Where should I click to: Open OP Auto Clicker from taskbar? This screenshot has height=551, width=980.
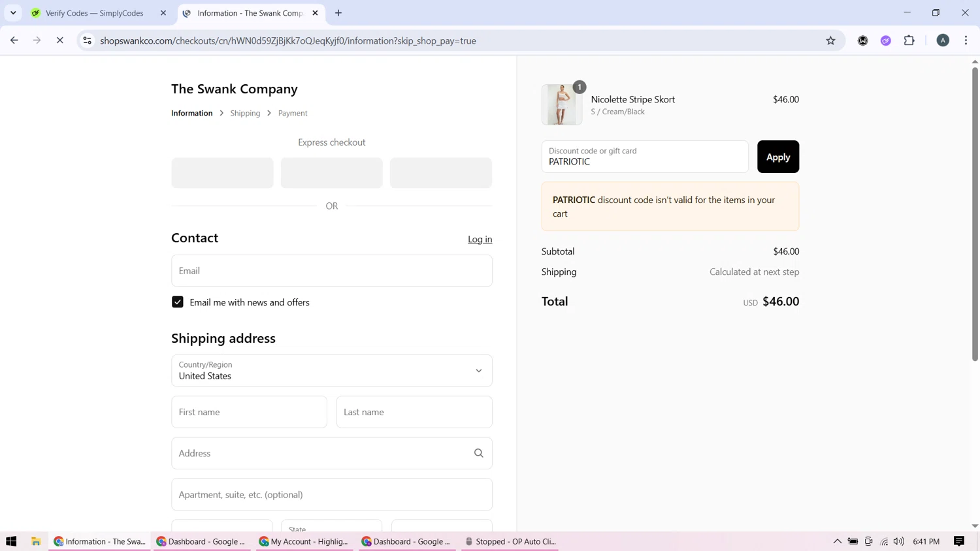(x=510, y=541)
